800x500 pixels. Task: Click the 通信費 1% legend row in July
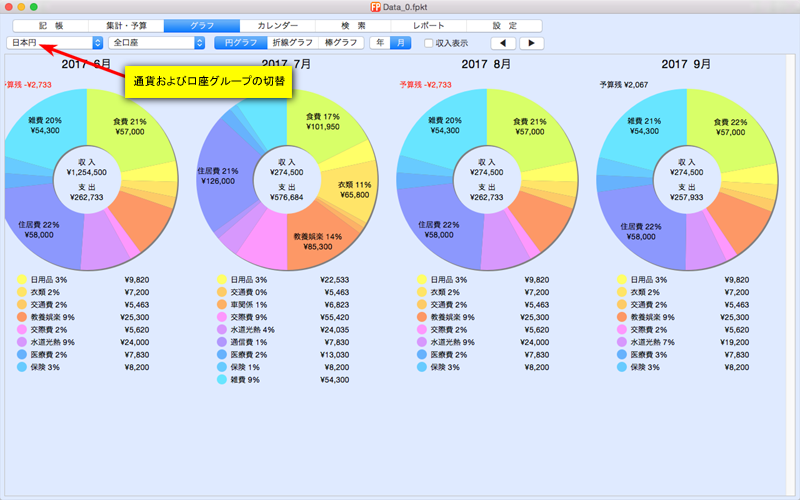pos(283,342)
